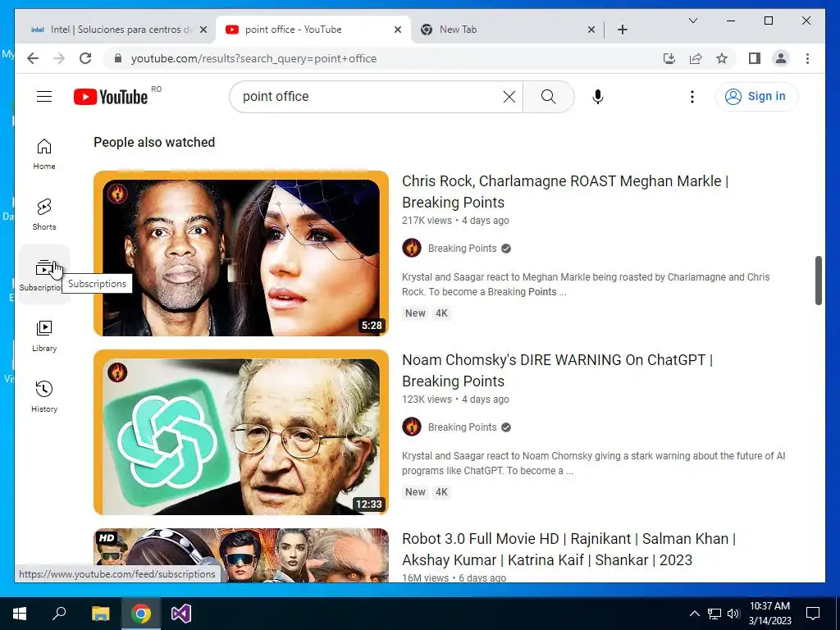Open the Robot 3.0 movie thumbnail
This screenshot has width=840, height=630.
[x=241, y=555]
